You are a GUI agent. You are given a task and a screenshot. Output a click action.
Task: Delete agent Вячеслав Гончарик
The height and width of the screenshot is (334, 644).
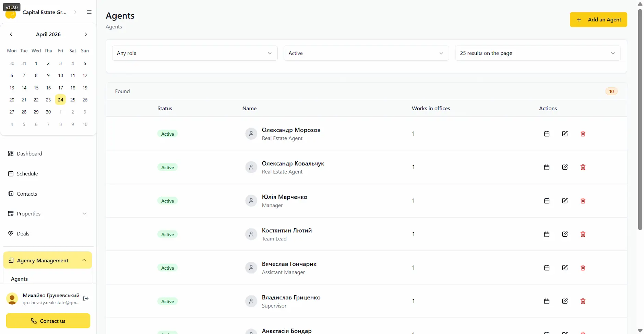(583, 268)
